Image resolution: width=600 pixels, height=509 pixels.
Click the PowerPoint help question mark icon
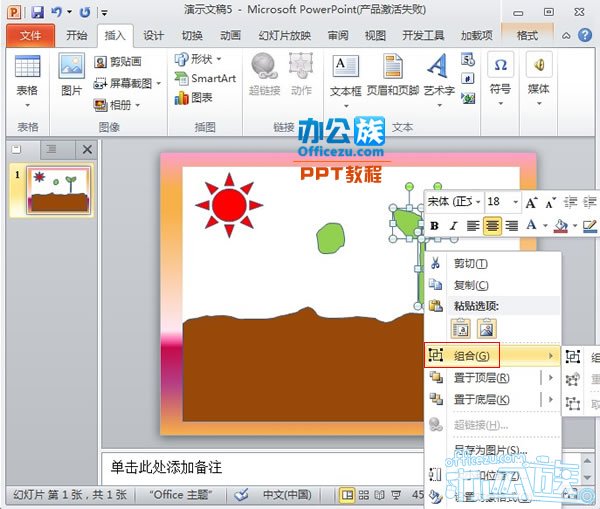(x=585, y=35)
